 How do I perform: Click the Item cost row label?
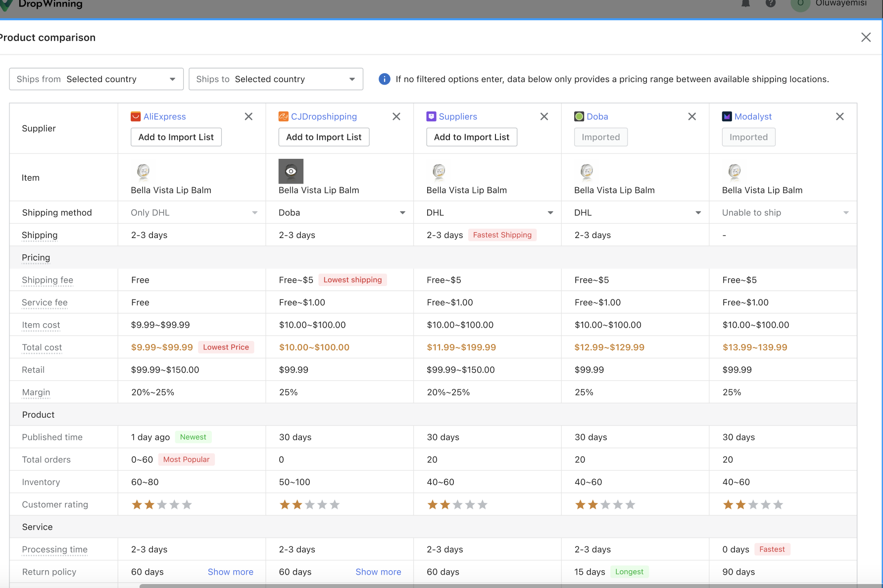point(41,325)
